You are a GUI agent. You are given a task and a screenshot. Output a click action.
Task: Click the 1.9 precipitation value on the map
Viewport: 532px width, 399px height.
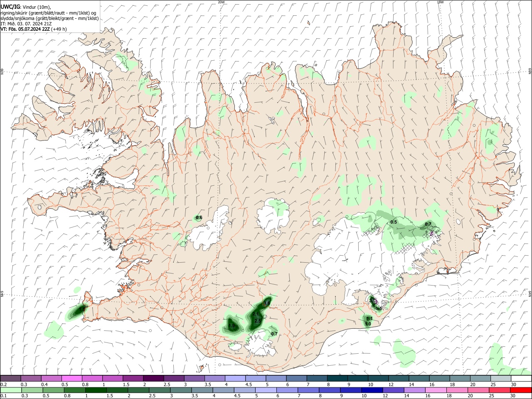232,326
